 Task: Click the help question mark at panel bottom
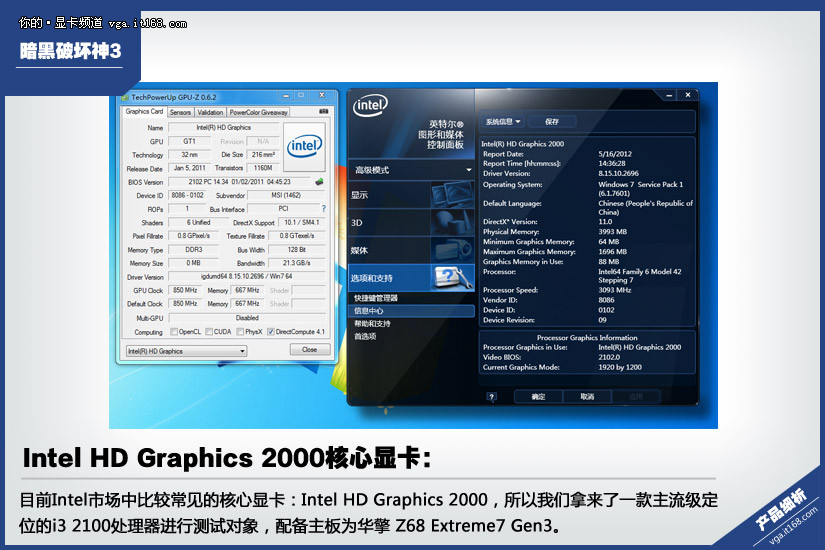(x=491, y=397)
